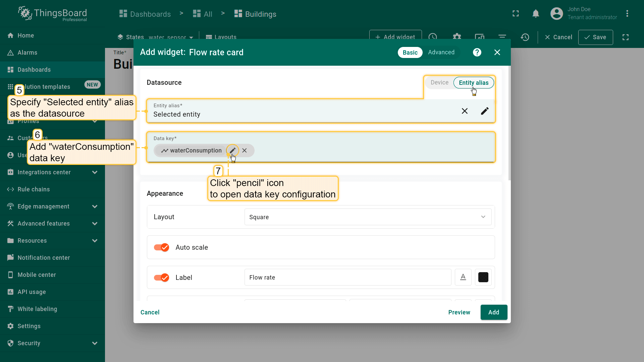Edit the Selected entity alias pencil
The image size is (644, 362).
[485, 111]
